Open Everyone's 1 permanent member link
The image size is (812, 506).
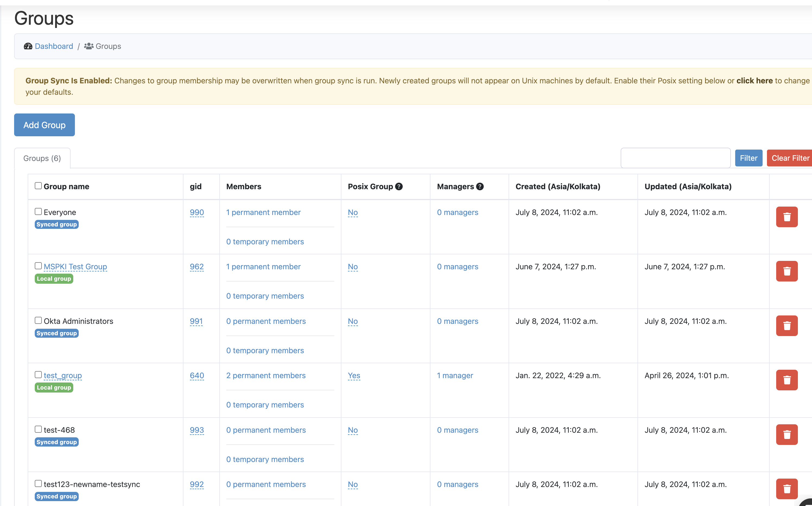pyautogui.click(x=263, y=213)
